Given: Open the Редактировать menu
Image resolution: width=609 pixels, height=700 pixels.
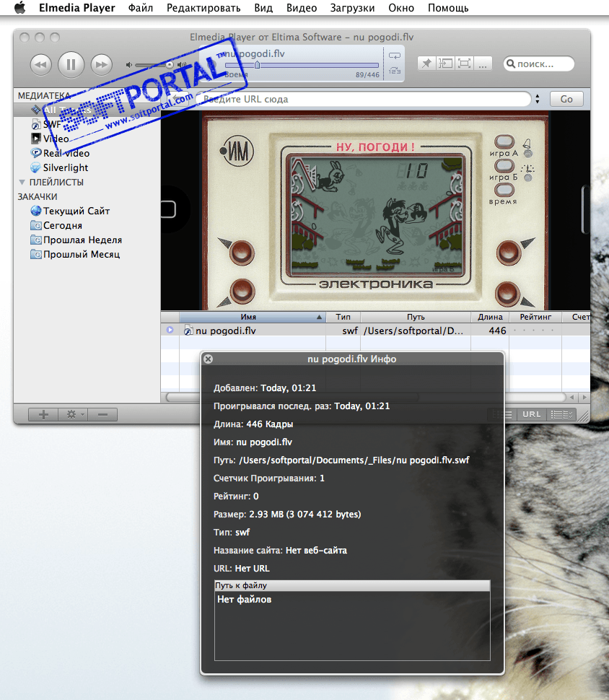Looking at the screenshot, I should click(203, 8).
